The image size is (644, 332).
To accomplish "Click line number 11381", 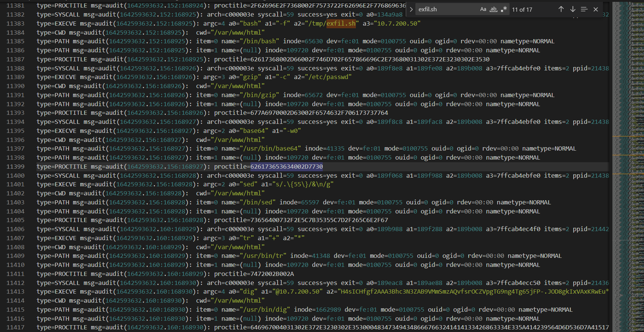I will 15,6.
